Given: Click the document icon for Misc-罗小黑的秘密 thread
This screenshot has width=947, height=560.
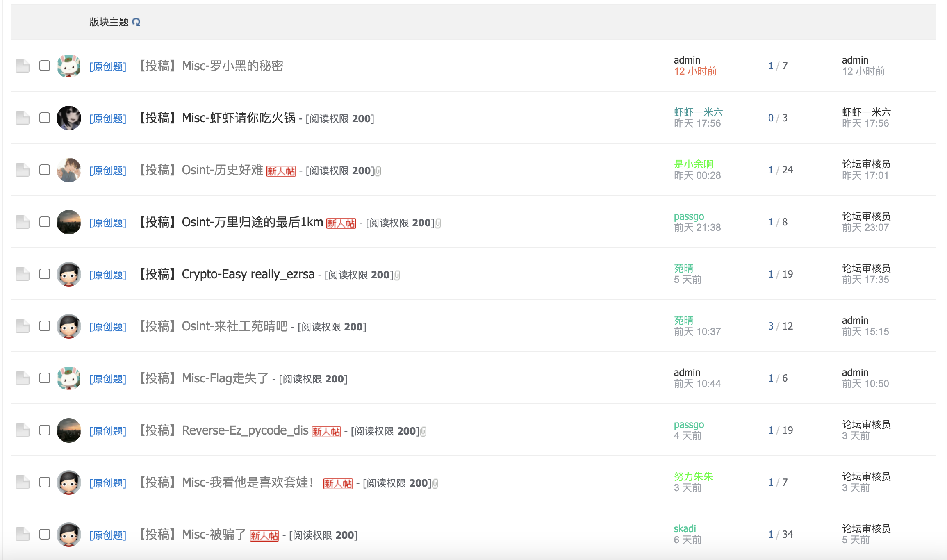Looking at the screenshot, I should point(23,66).
